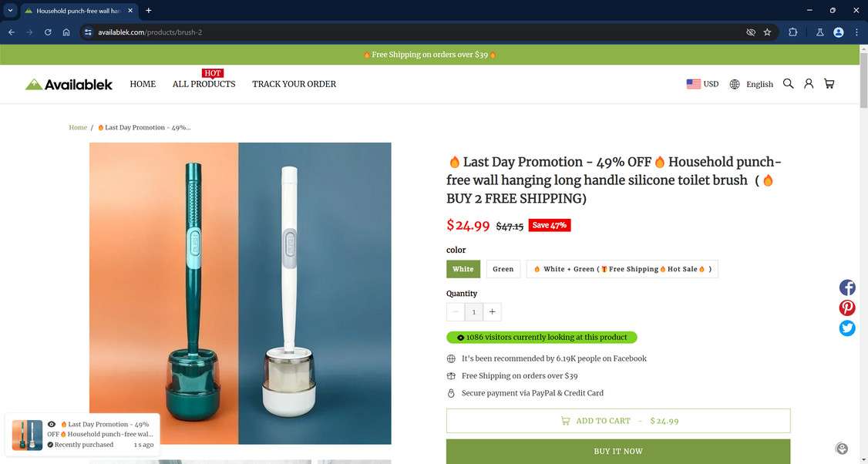Bookmark this page with star icon
The image size is (868, 464).
pyautogui.click(x=767, y=32)
